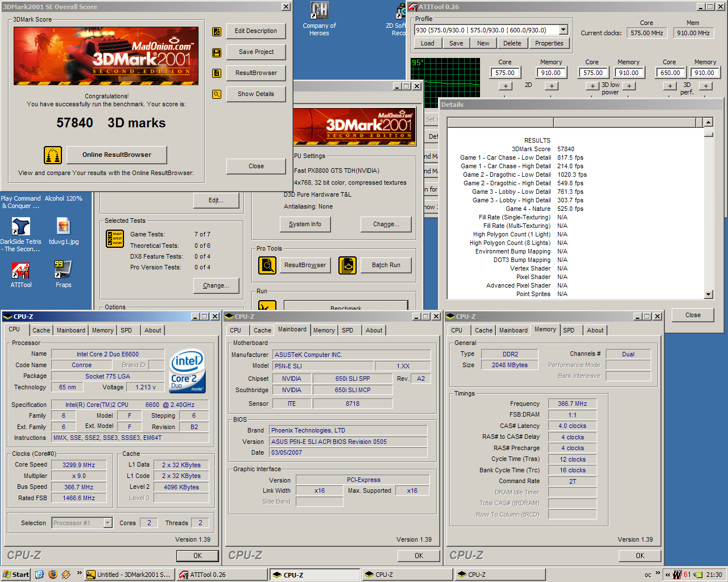
Task: Click Change in the Selected Tests group
Action: tap(216, 286)
